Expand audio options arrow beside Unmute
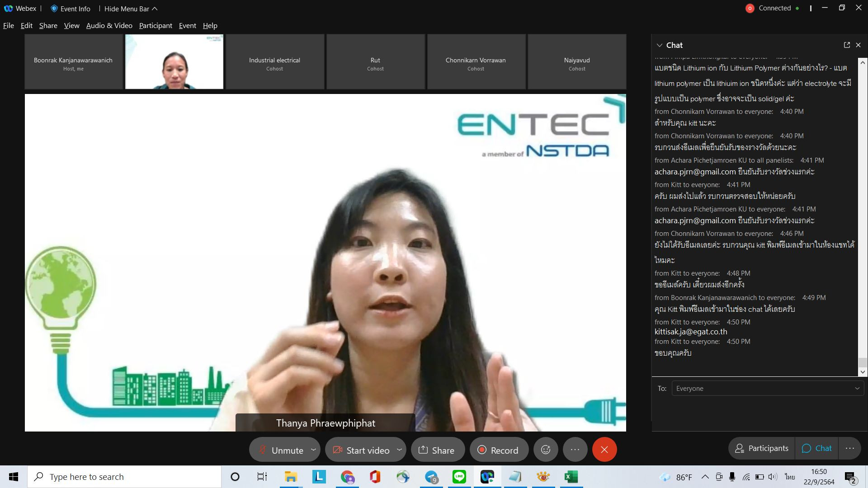Image resolution: width=868 pixels, height=488 pixels. coord(313,450)
